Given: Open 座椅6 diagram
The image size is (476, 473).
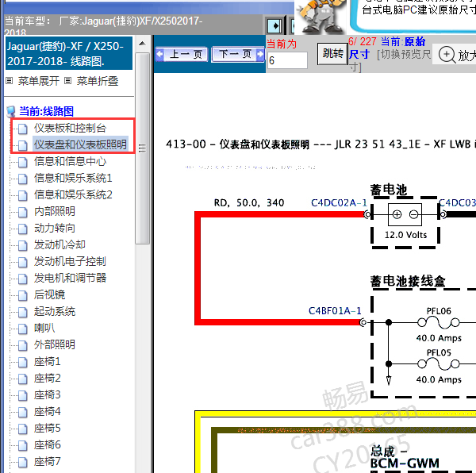Looking at the screenshot, I should (47, 445).
